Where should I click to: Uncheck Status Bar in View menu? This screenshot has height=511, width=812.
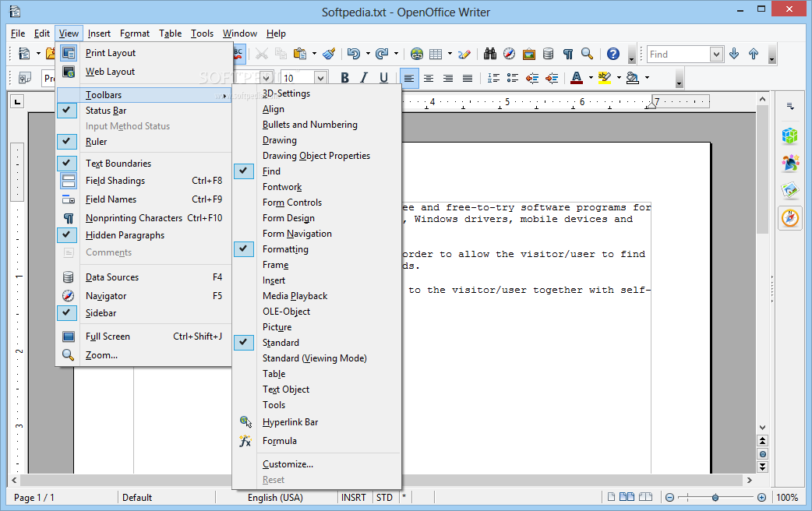coord(143,111)
